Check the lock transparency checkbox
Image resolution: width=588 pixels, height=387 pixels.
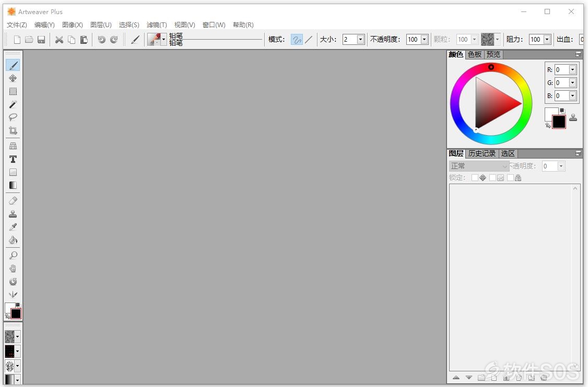[492, 177]
